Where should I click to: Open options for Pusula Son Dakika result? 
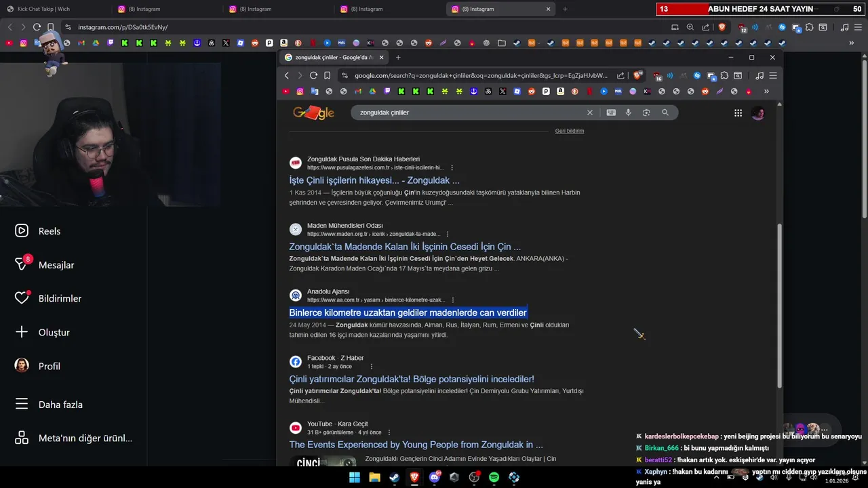click(x=452, y=167)
